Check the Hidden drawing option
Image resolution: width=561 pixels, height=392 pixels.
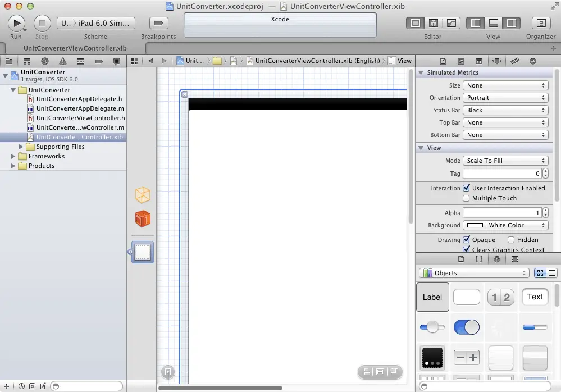511,240
